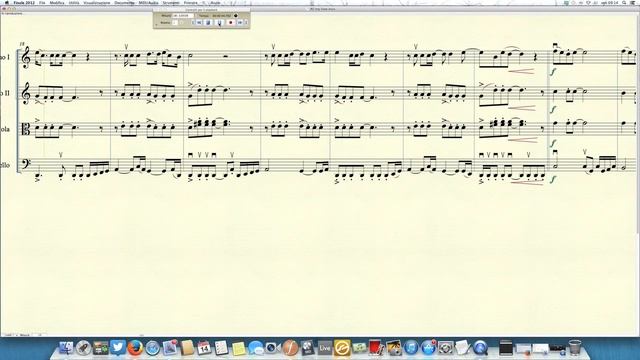Screen dimensions: 640x360
Task: Select the crescendo hairpin below the Cello staff
Action: tap(527, 182)
